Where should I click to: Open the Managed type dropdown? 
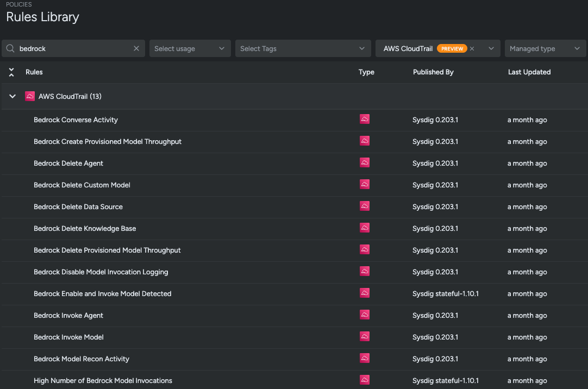tap(545, 48)
